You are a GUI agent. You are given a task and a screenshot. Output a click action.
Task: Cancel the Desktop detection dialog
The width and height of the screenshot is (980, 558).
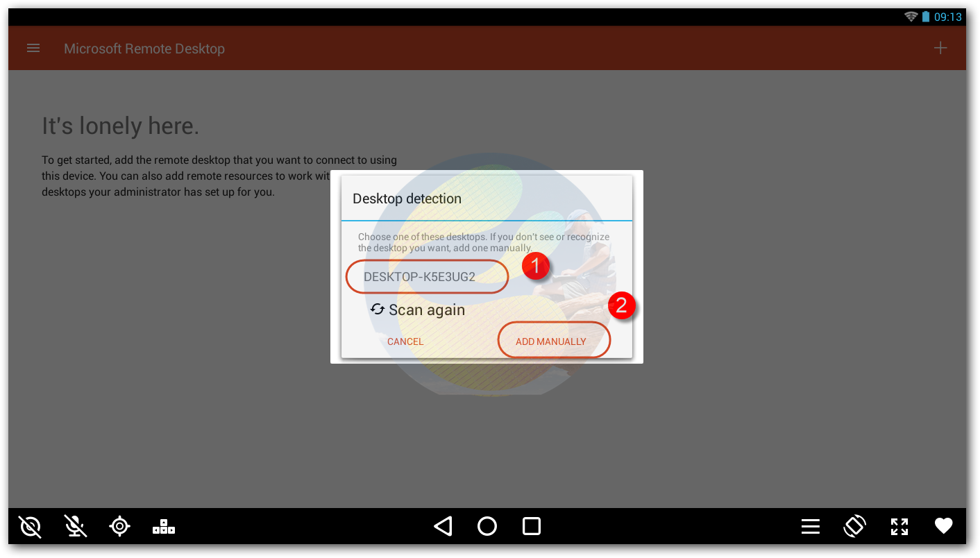(x=405, y=341)
